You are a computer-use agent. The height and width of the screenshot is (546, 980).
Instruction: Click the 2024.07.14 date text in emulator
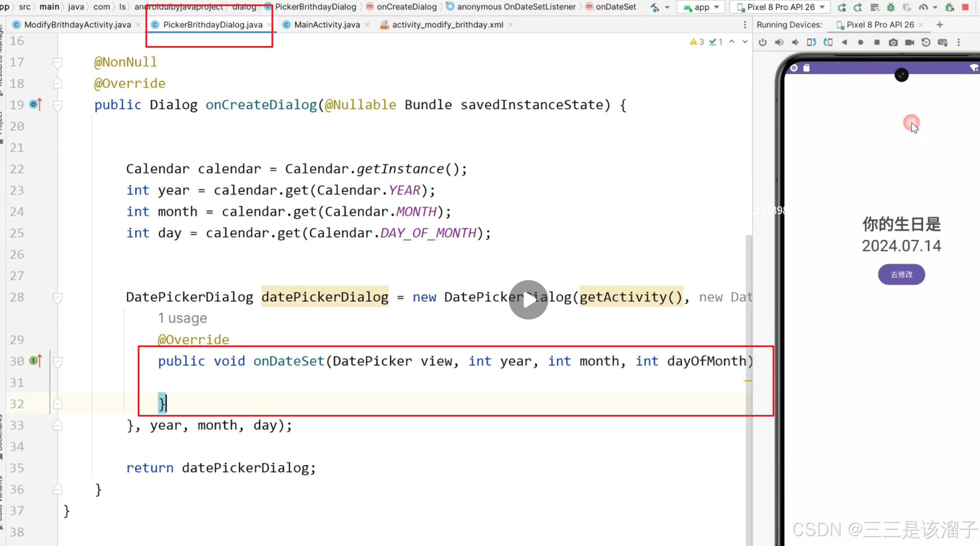(901, 246)
